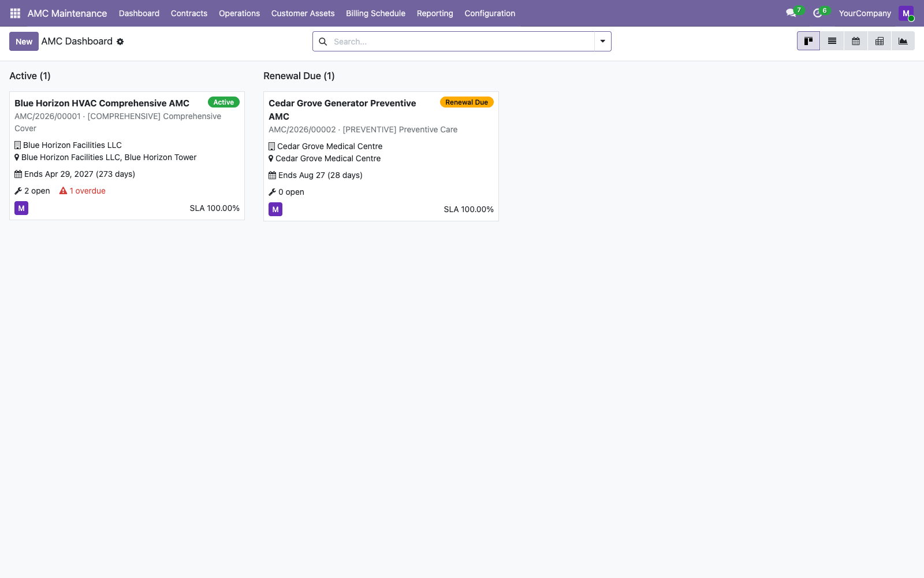Viewport: 924px width, 578px height.
Task: Click the 1 overdue warning text
Action: pos(87,191)
